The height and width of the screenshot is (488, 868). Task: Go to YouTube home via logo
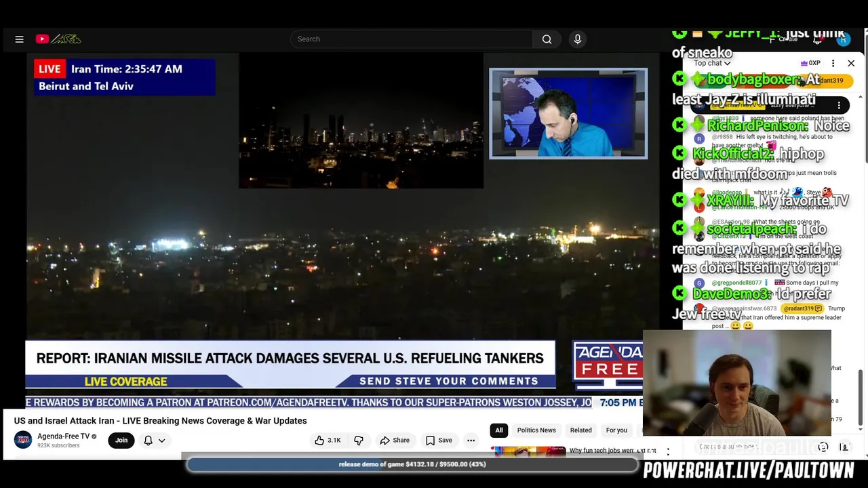coord(58,39)
